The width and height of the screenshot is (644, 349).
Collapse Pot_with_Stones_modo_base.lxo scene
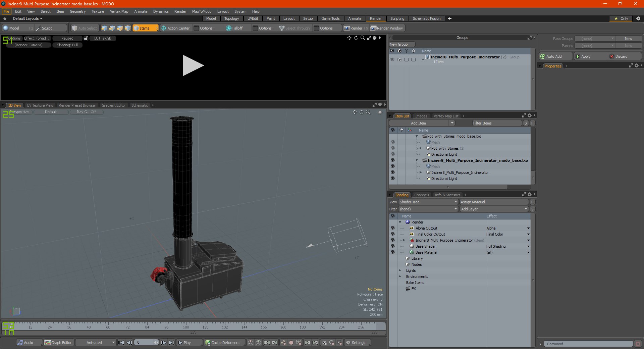point(417,136)
